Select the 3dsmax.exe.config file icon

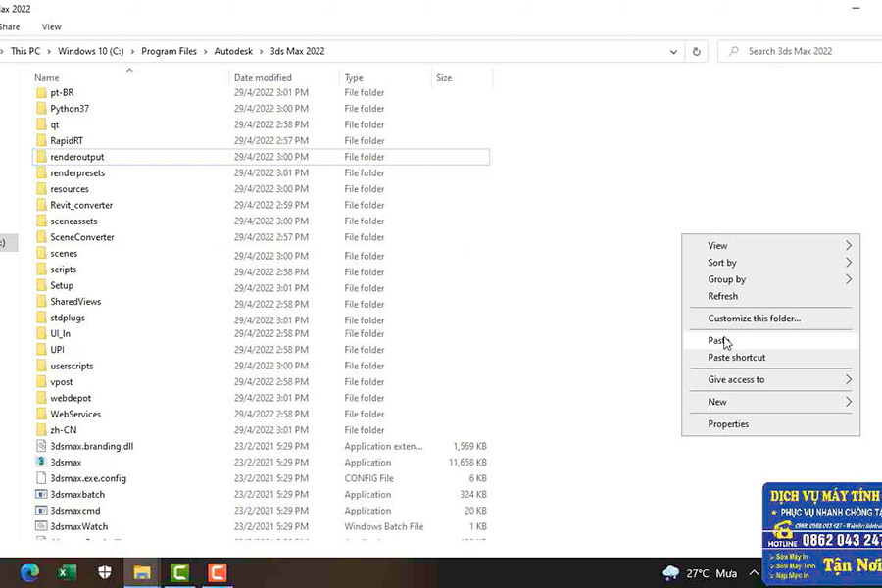pos(41,478)
